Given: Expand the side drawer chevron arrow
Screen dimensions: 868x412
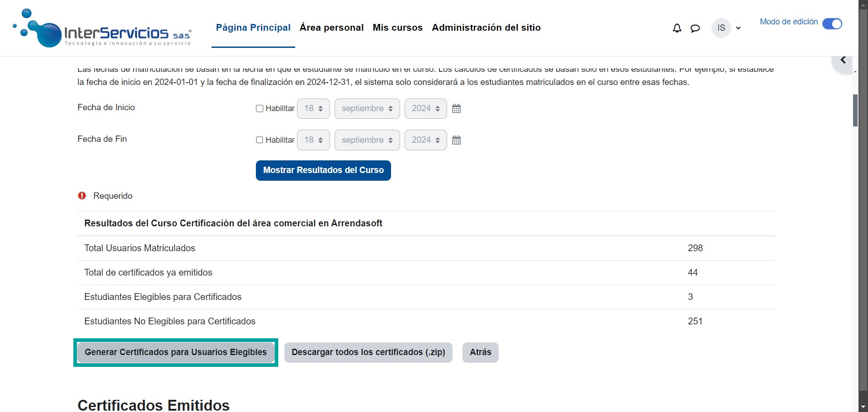Looking at the screenshot, I should [x=843, y=61].
